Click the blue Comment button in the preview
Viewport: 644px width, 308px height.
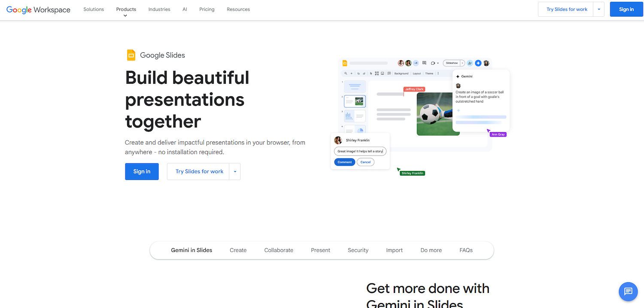[x=345, y=162]
